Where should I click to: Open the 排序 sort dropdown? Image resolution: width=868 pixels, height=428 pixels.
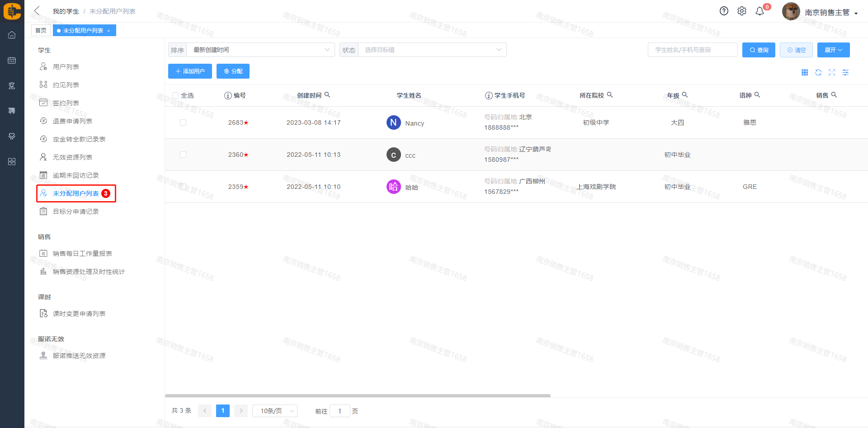[260, 50]
